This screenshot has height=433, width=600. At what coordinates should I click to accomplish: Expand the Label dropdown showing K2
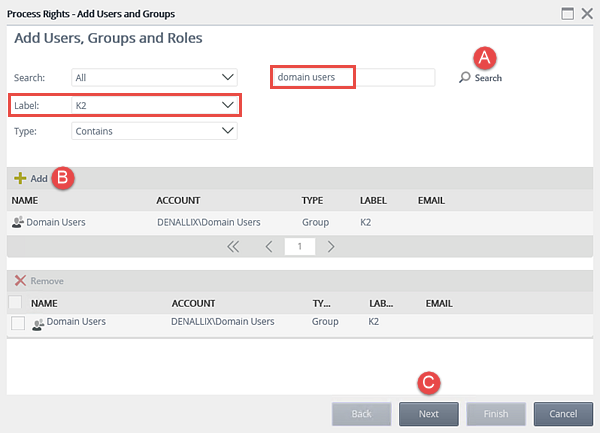pyautogui.click(x=154, y=104)
